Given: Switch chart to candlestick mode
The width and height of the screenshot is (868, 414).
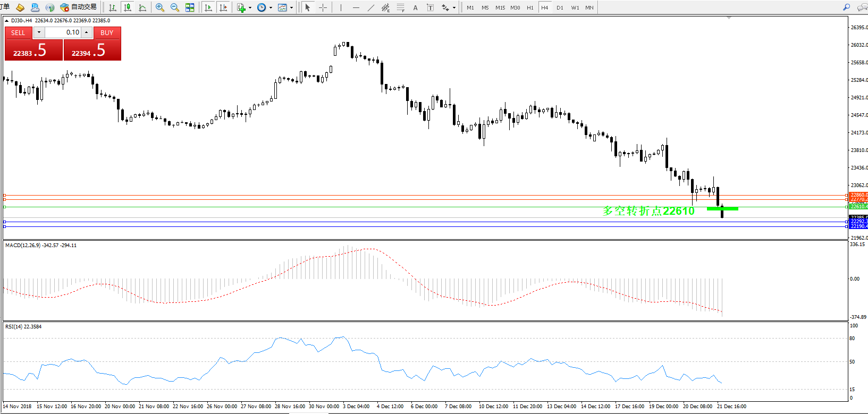Looking at the screenshot, I should click(128, 7).
